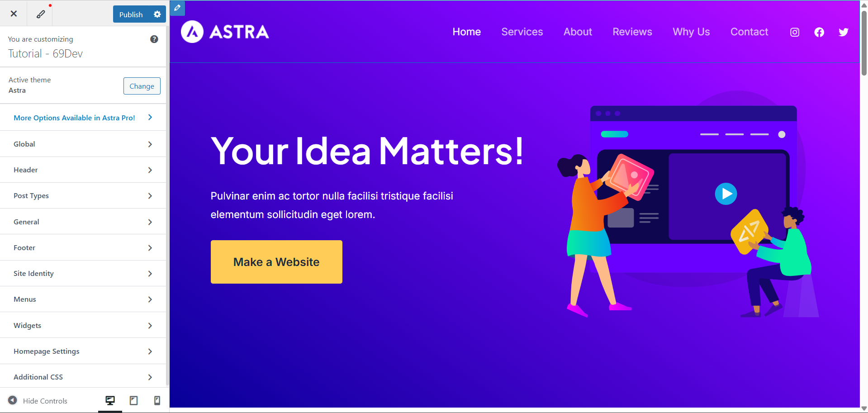Image resolution: width=868 pixels, height=413 pixels.
Task: Switch to mobile preview mode
Action: [x=157, y=400]
